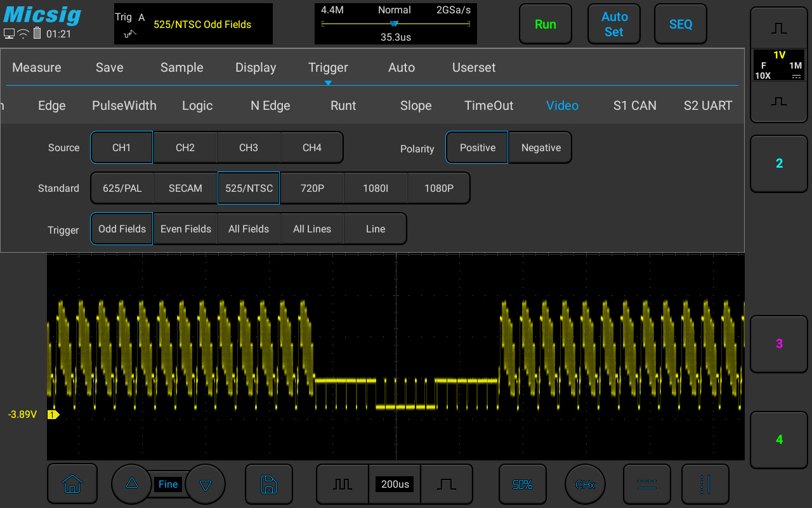812x508 pixels.
Task: Tap the Run button
Action: (x=546, y=24)
